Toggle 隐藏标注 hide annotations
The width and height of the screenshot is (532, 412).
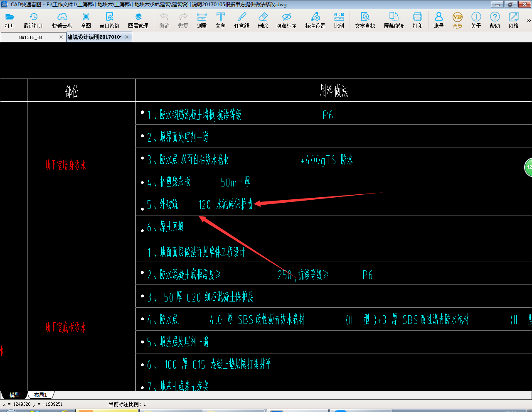(x=286, y=20)
